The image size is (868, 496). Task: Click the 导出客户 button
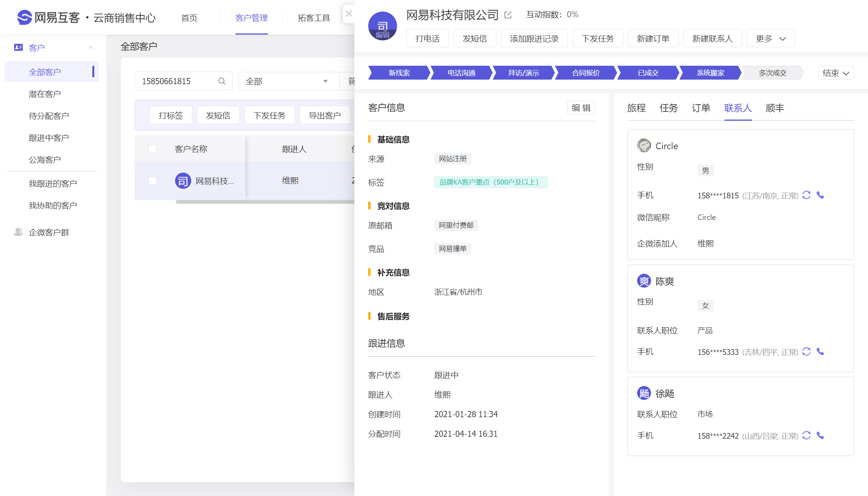tap(325, 115)
